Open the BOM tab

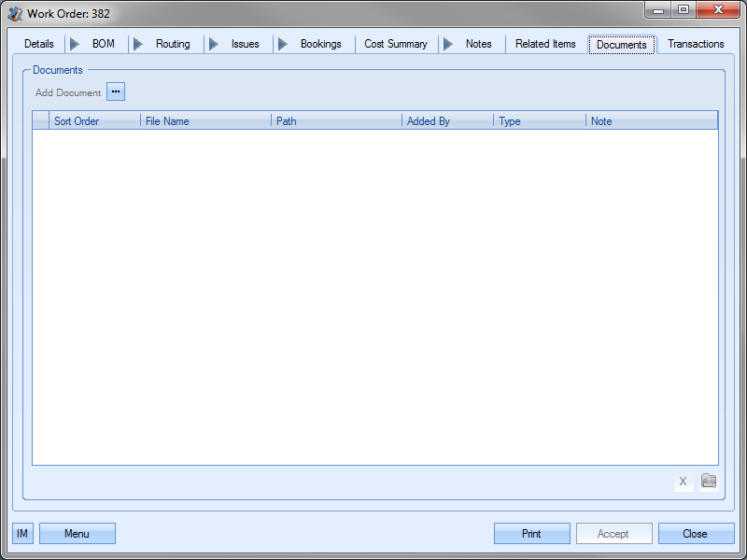[103, 44]
